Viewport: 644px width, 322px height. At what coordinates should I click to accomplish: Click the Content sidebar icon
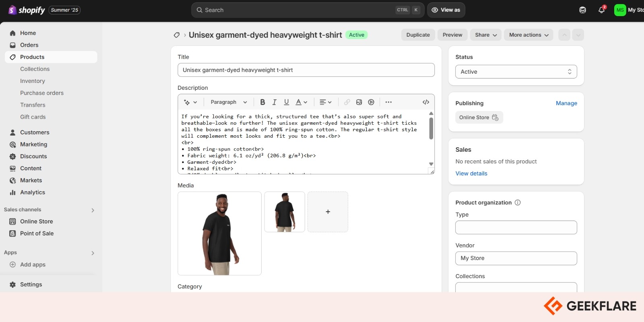(x=12, y=169)
